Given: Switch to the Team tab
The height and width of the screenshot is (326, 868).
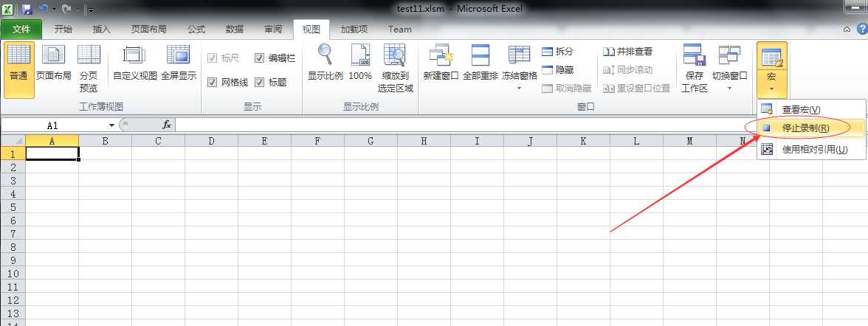Looking at the screenshot, I should pos(400,30).
